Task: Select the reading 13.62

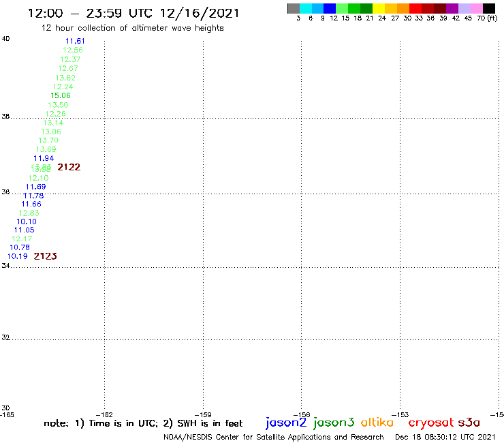Action: (65, 78)
